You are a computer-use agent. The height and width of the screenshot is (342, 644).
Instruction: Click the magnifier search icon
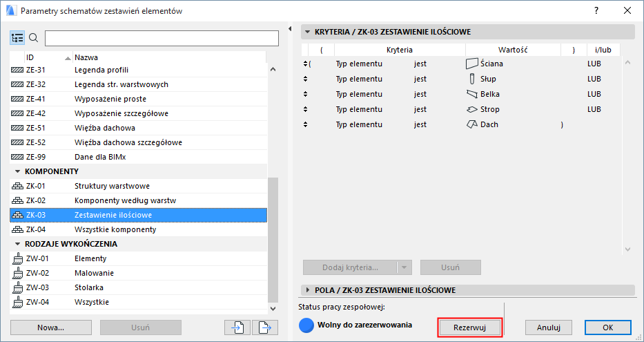click(33, 38)
